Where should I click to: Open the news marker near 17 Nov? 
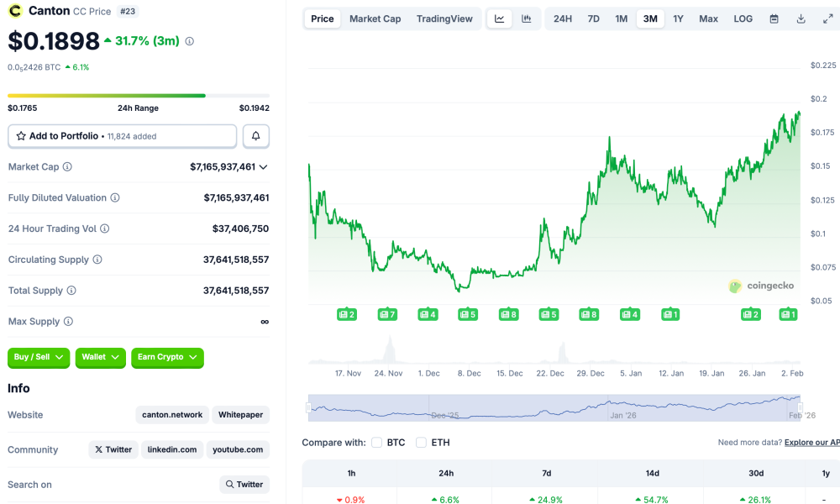click(347, 314)
